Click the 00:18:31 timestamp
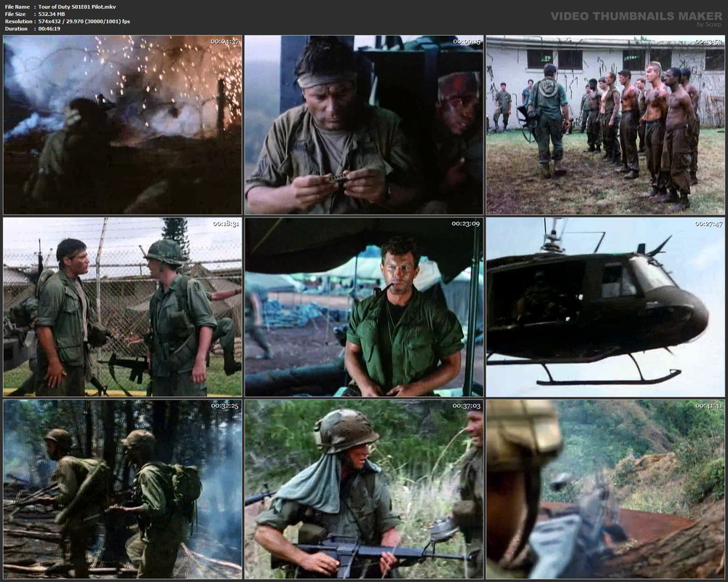 tap(226, 223)
